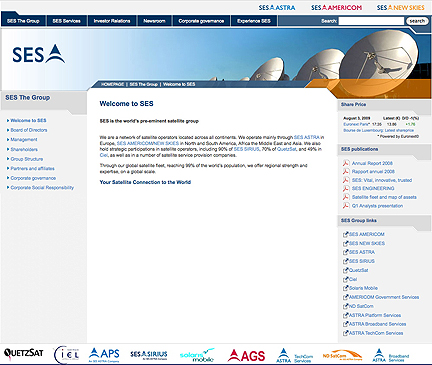Viewport: 432px width, 365px height.
Task: Click the SES ASTRA link in the paragraph
Action: click(307, 137)
